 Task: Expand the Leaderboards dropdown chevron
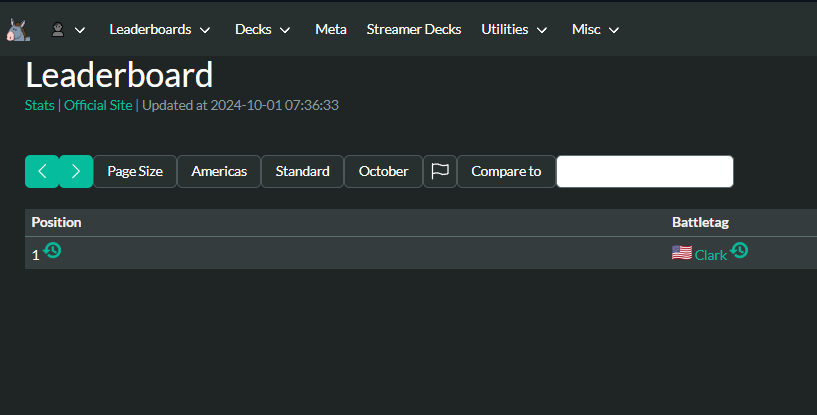coord(205,30)
